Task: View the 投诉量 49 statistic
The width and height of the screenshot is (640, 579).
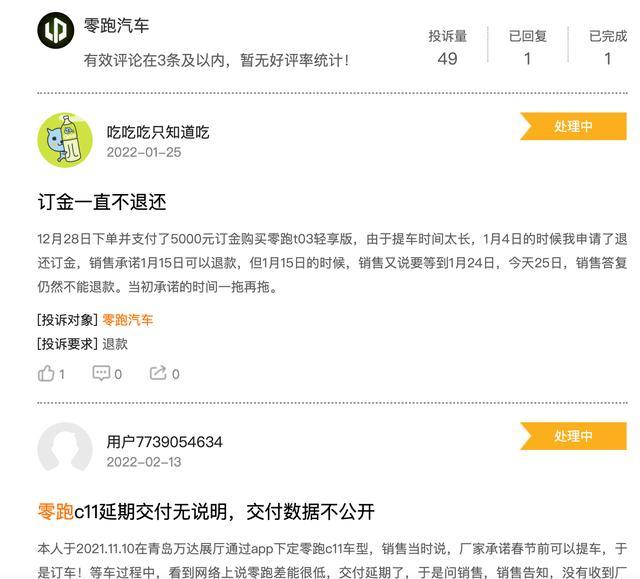Action: pos(447,47)
